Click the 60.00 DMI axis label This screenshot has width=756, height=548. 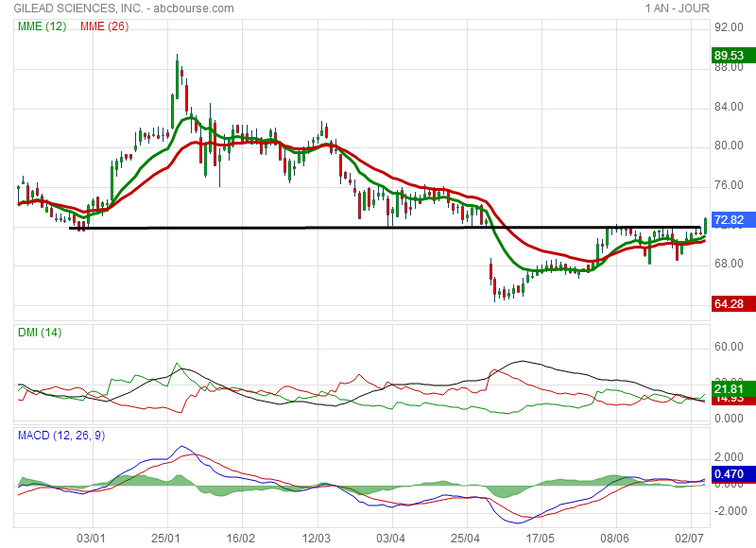[x=729, y=347]
